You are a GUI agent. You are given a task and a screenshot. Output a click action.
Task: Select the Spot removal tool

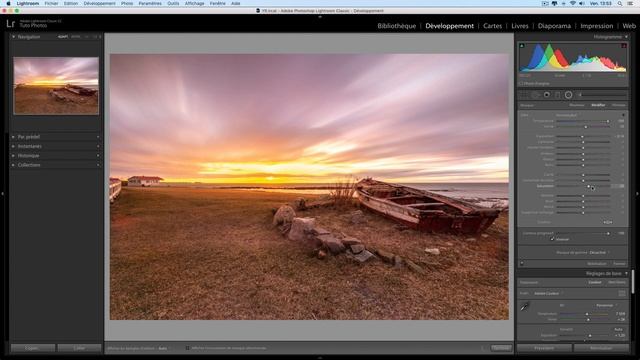[x=535, y=95]
